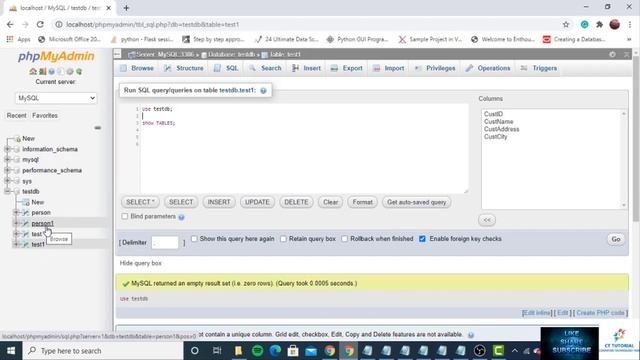Enable Bind parameters checkbox
Viewport: 640px width, 360px height.
tap(124, 216)
